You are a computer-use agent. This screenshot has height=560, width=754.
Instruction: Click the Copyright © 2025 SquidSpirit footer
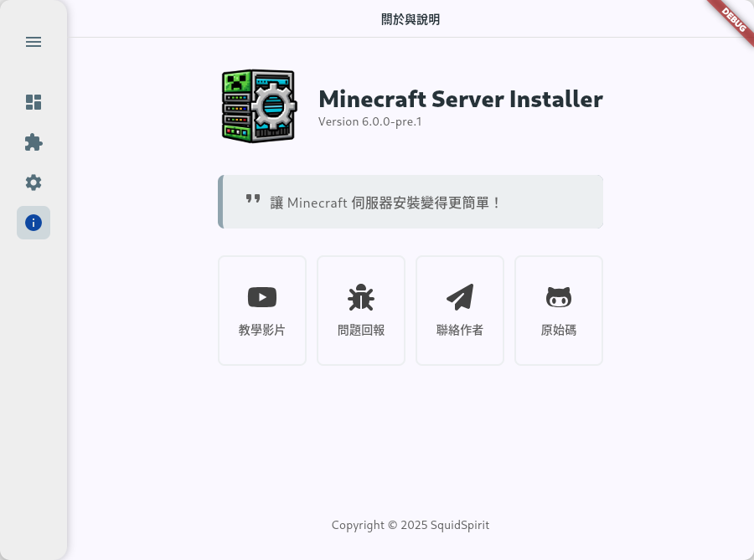411,525
